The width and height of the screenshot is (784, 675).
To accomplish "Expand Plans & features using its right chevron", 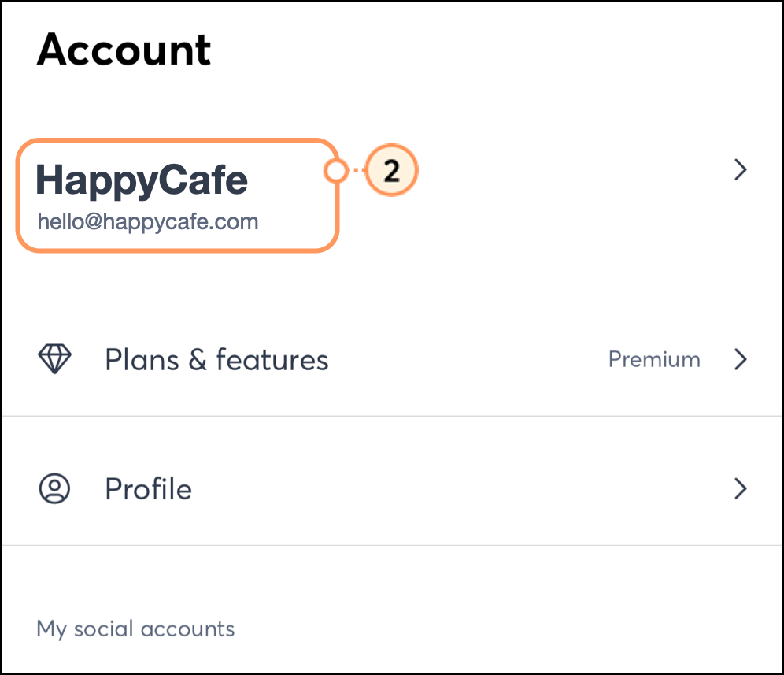I will tap(739, 360).
